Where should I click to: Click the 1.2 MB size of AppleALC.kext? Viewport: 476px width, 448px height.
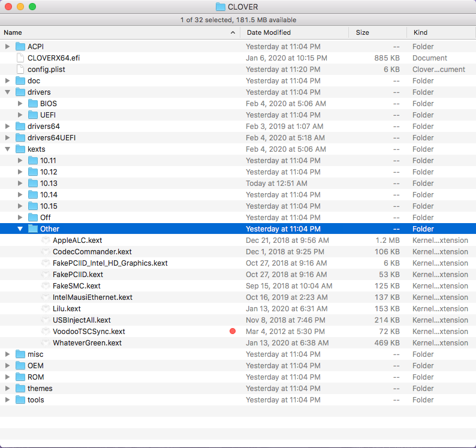[387, 240]
